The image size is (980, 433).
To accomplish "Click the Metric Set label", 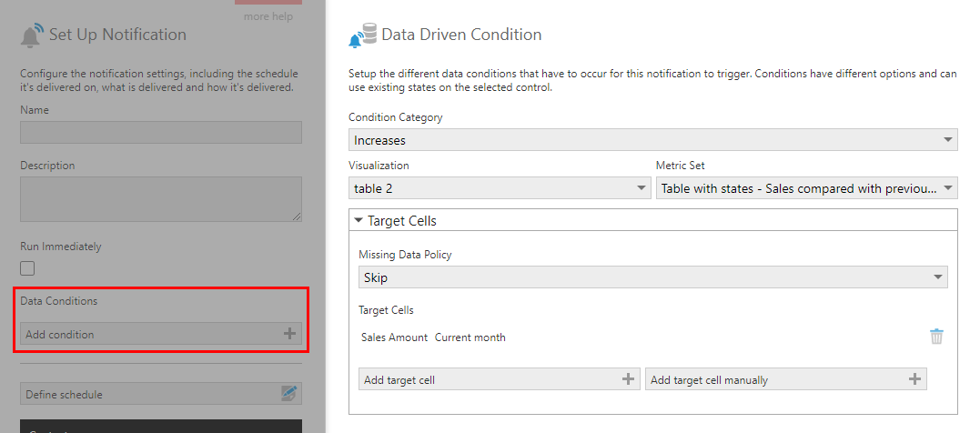I will [681, 166].
